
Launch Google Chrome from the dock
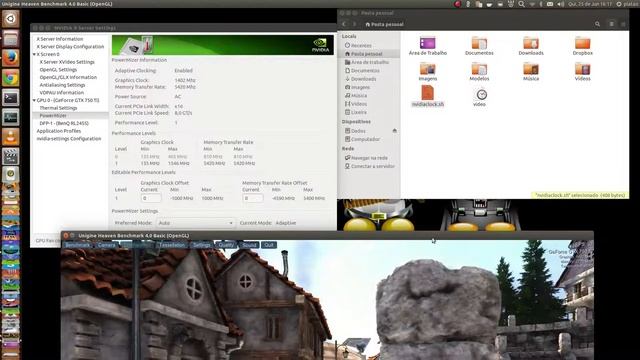(11, 78)
